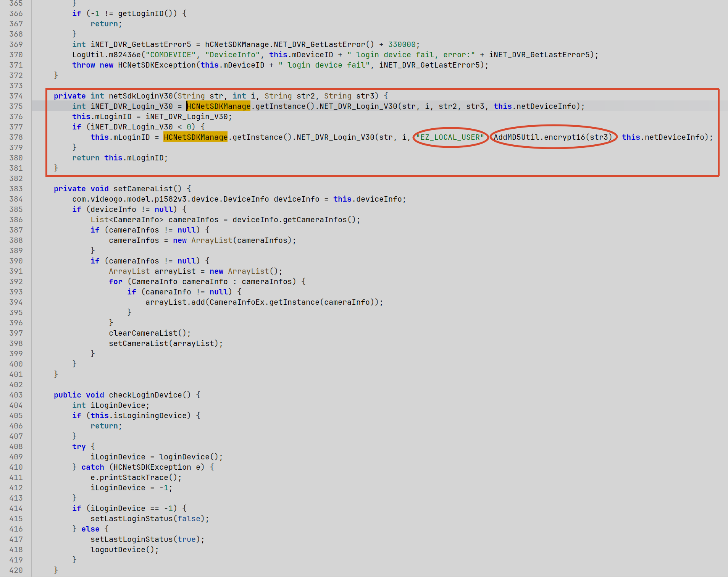The image size is (728, 577).
Task: Click the highlighted HCNetSDKManage on line 378
Action: point(195,137)
